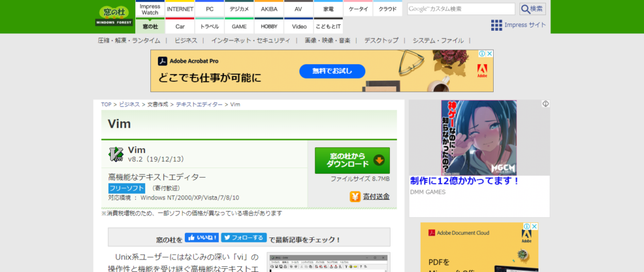644x272 pixels.
Task: Click the 窓の杜 Windows Forest logo
Action: [114, 16]
